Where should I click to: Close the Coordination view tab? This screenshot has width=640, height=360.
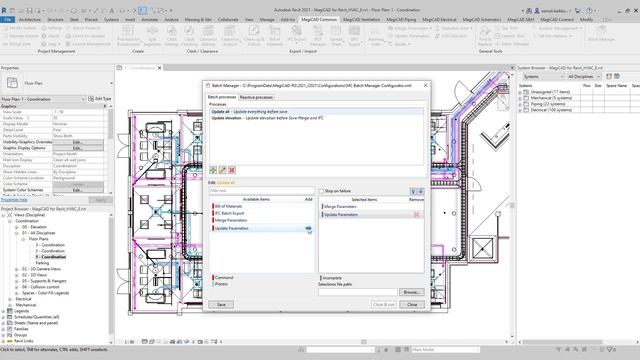[x=160, y=68]
